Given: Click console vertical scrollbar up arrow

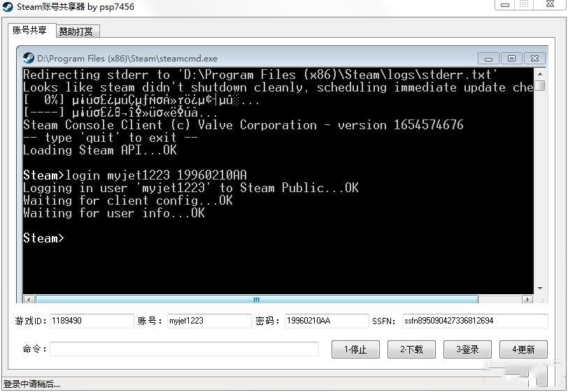Looking at the screenshot, I should tap(540, 74).
